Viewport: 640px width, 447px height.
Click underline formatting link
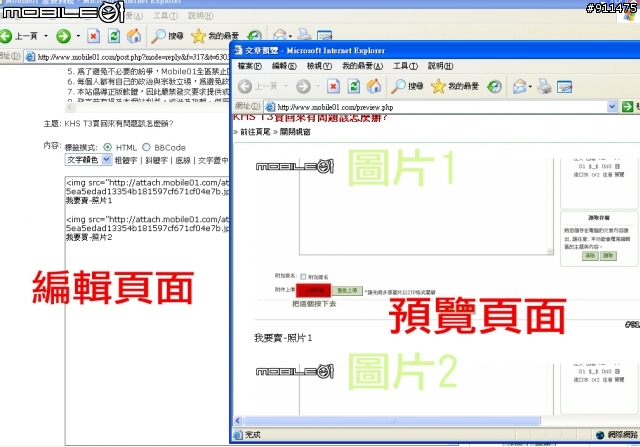[x=183, y=160]
